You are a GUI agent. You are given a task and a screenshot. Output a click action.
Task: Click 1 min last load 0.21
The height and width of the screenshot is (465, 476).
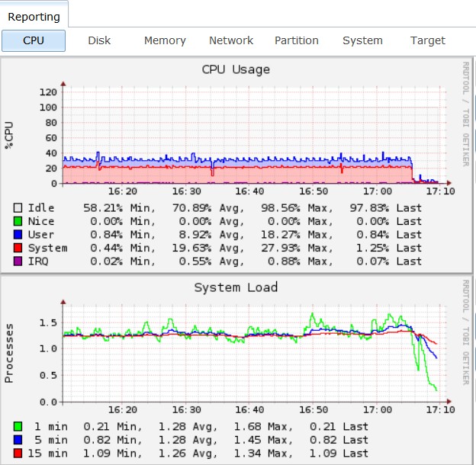click(323, 426)
